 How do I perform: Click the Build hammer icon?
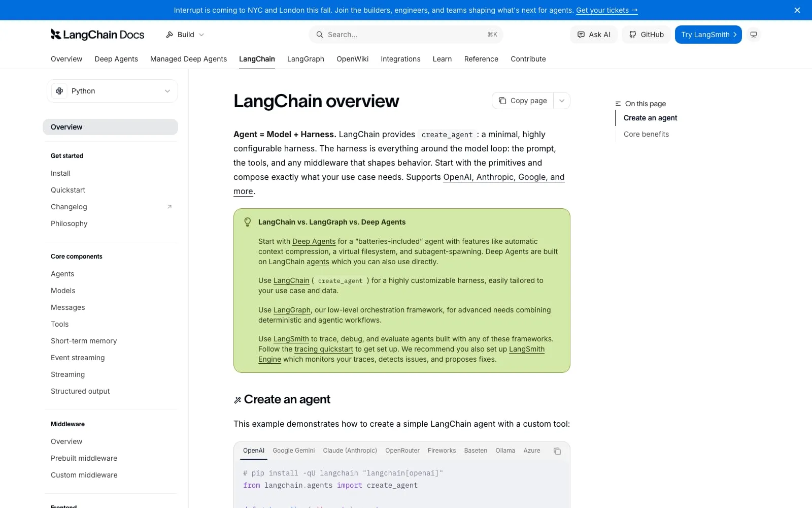point(170,35)
